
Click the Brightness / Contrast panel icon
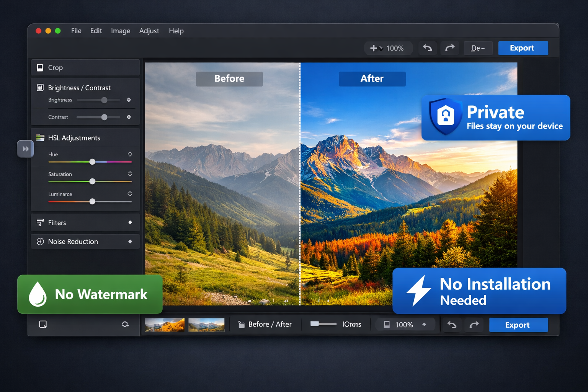(x=40, y=88)
